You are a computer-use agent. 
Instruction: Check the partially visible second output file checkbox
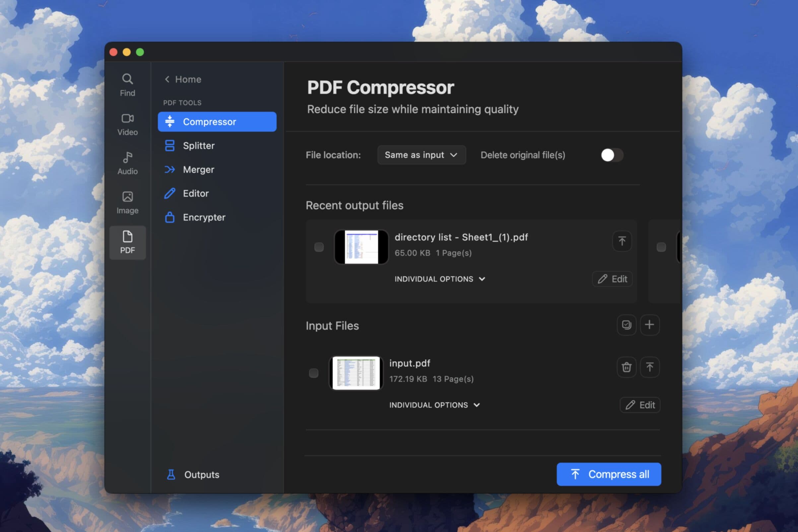[661, 247]
